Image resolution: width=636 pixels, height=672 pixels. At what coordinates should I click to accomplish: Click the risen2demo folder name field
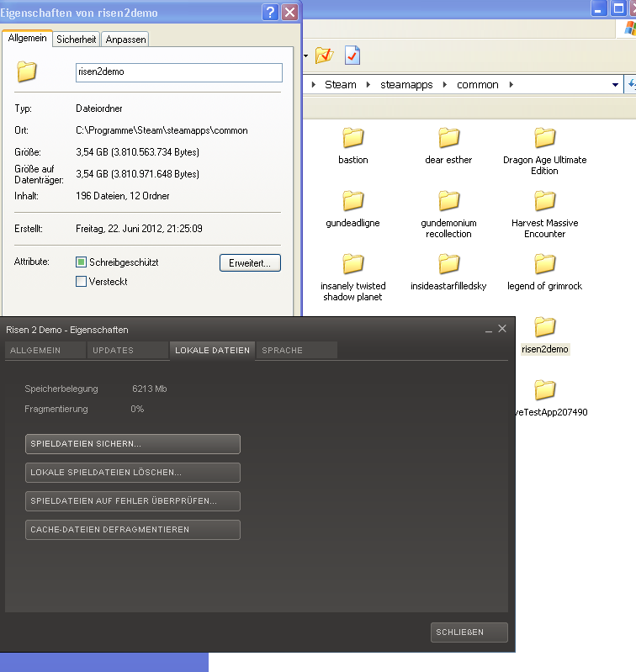179,72
